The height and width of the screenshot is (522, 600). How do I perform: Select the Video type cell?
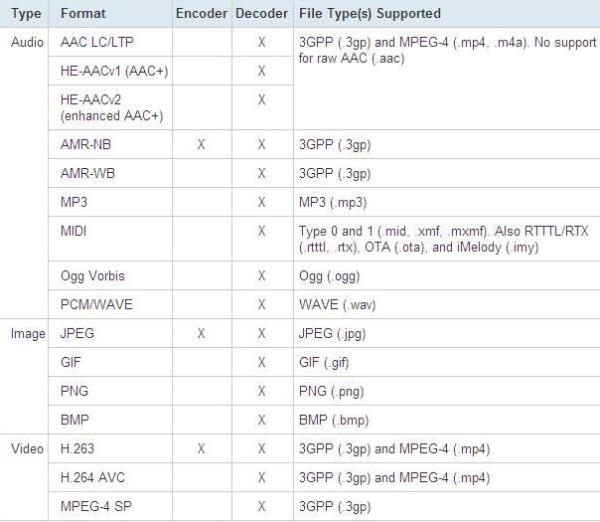27,449
